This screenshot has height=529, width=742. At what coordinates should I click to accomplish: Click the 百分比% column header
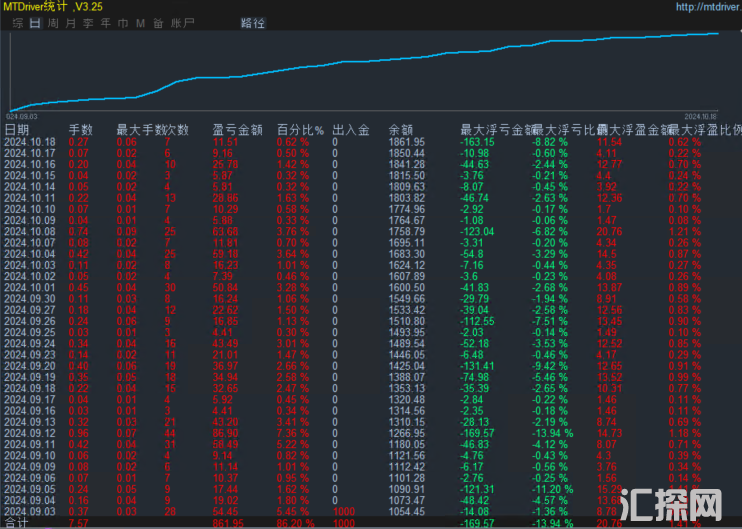pyautogui.click(x=301, y=130)
